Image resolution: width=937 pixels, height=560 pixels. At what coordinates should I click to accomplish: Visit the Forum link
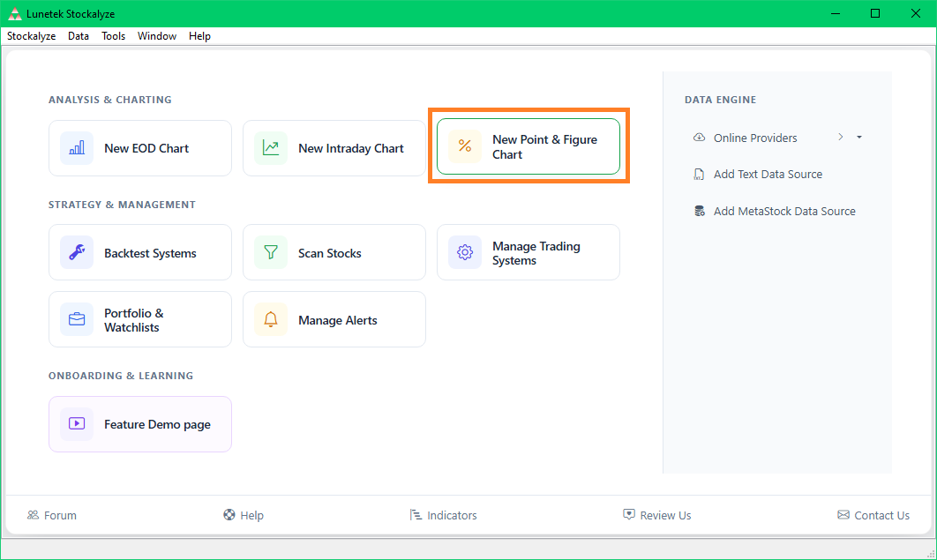(60, 515)
